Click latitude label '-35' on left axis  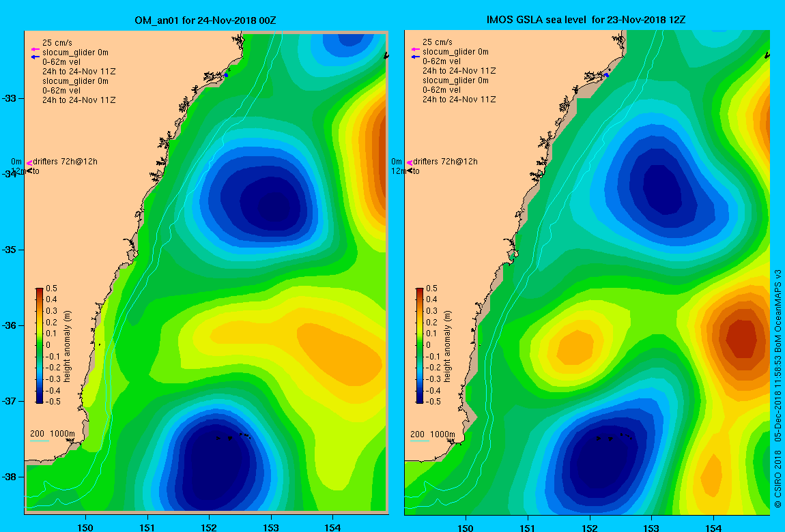click(x=9, y=250)
